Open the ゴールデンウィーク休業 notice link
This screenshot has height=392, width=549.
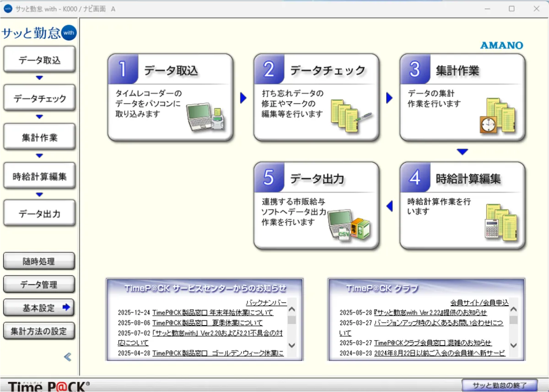[x=218, y=353]
